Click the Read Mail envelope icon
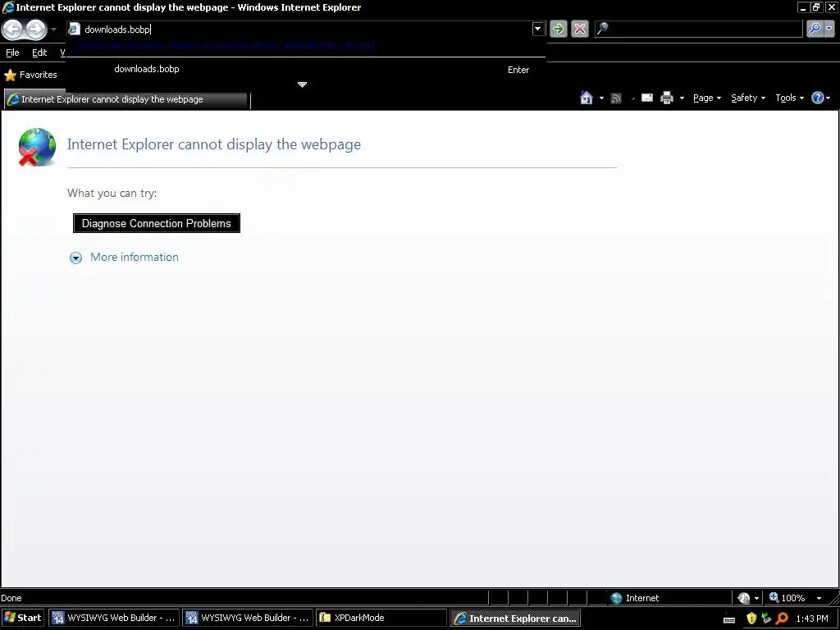 point(647,98)
